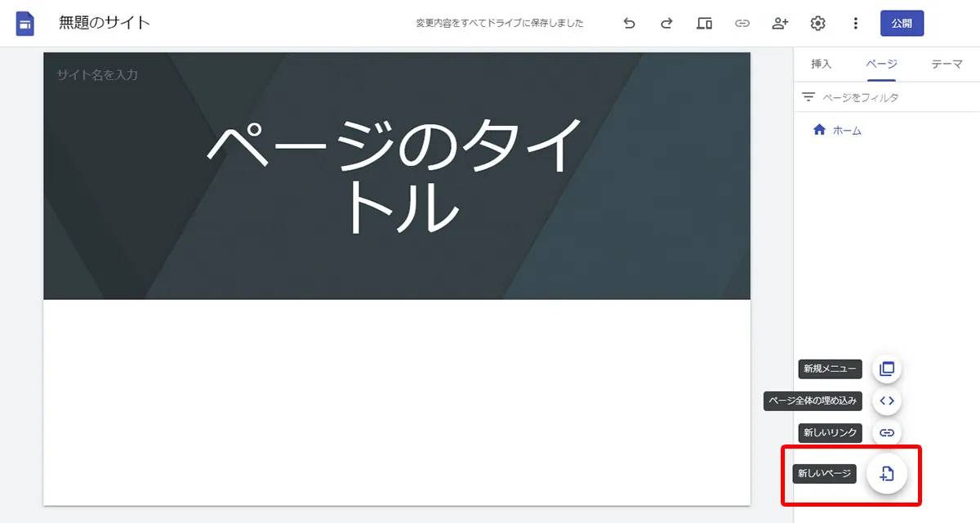
Task: Open the three-dot overflow menu
Action: point(855,23)
